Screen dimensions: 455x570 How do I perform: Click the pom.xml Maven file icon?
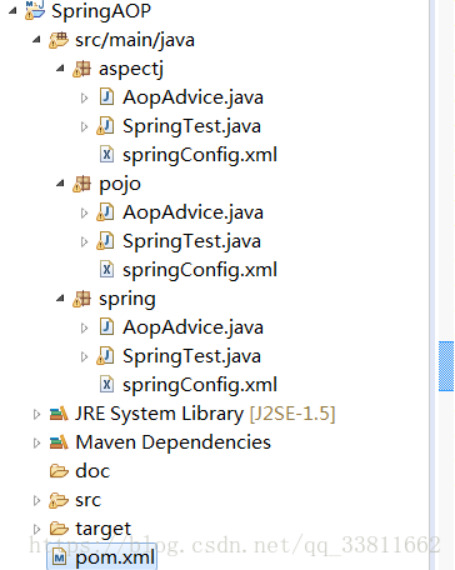pos(59,557)
